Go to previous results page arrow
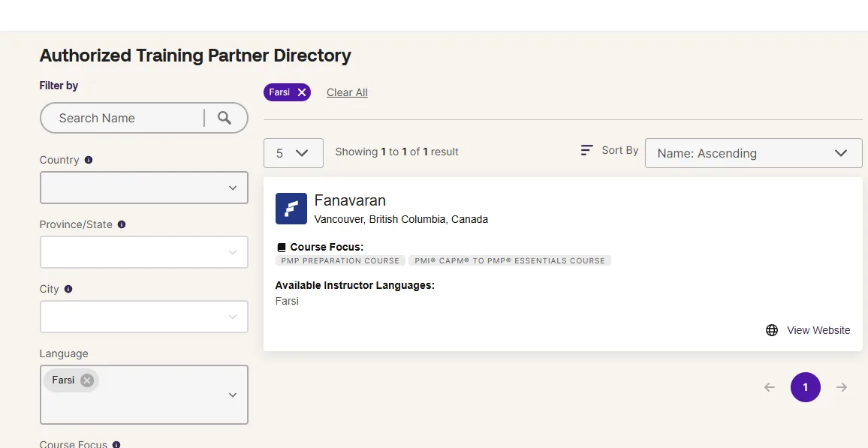The width and height of the screenshot is (868, 448). 770,387
